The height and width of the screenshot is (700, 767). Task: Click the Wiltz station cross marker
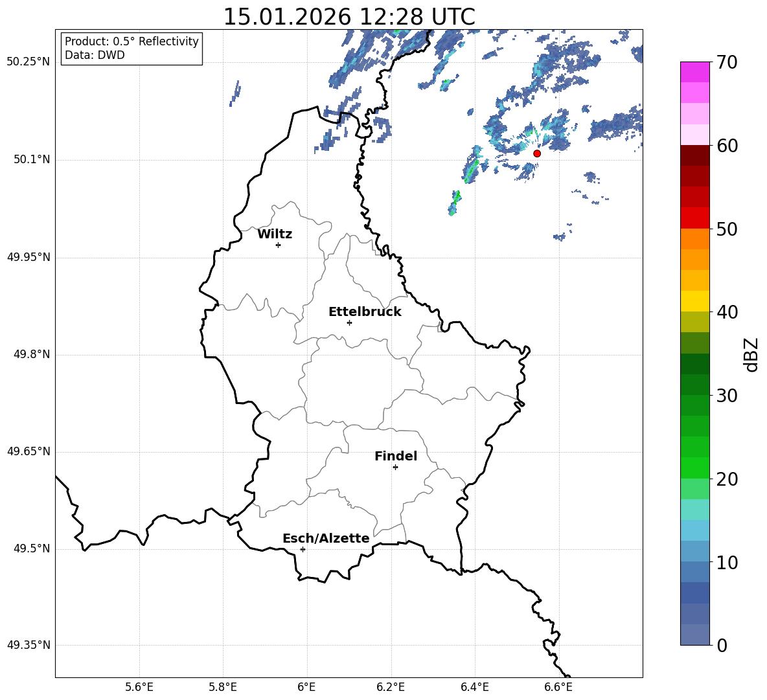[279, 245]
